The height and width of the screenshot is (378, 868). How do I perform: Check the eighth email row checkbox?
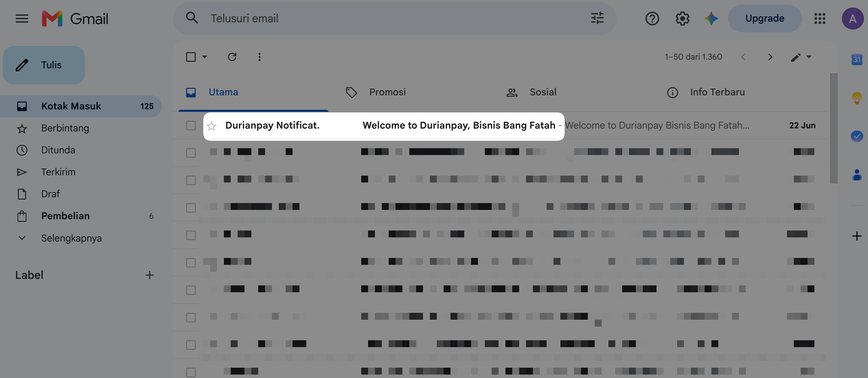tap(191, 318)
